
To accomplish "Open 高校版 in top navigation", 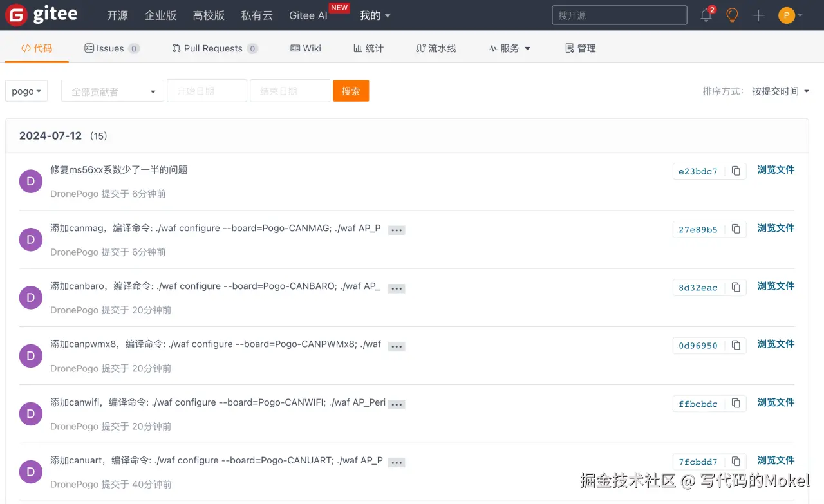I will point(209,15).
